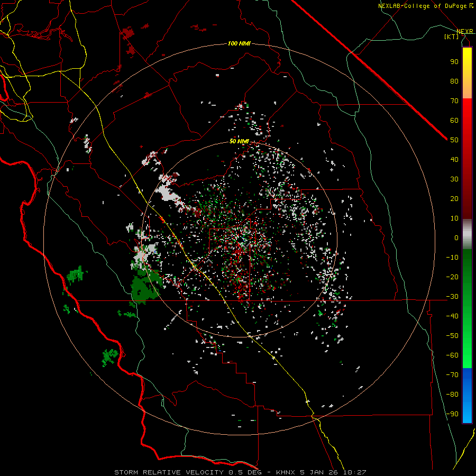Click the 50 value on the velocity scale
This screenshot has height=476, width=476.
[454, 140]
